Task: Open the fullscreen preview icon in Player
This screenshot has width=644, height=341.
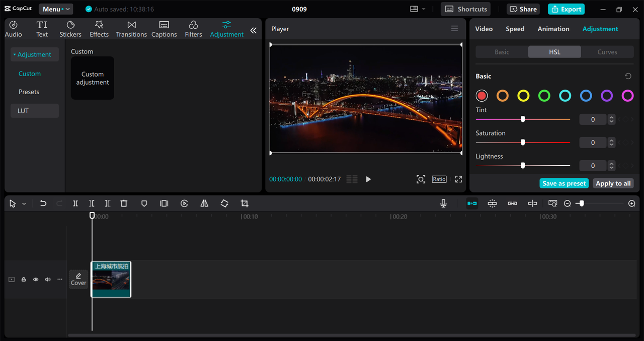Action: click(458, 179)
